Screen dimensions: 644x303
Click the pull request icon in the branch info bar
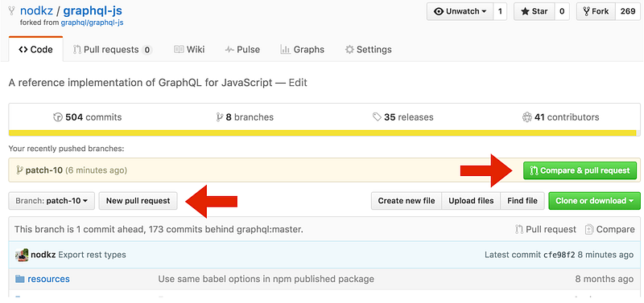[x=519, y=229]
